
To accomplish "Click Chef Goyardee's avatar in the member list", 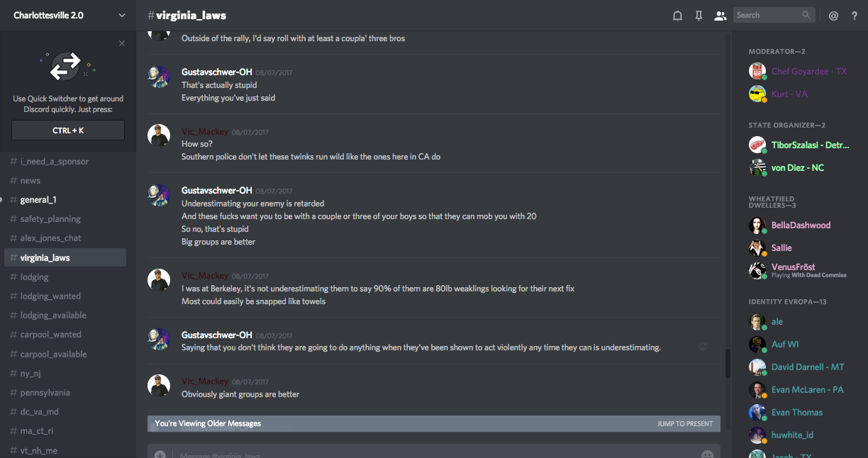I will [x=757, y=72].
